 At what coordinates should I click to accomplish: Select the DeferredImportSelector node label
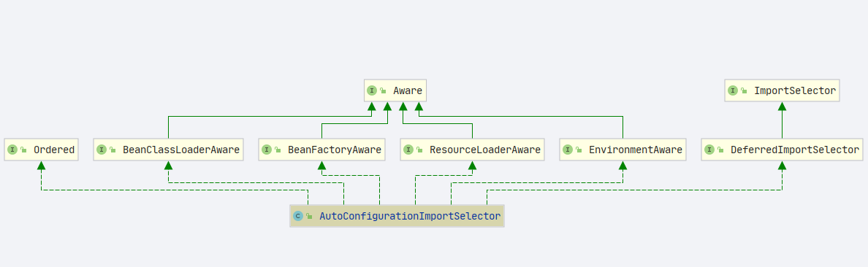[794, 150]
